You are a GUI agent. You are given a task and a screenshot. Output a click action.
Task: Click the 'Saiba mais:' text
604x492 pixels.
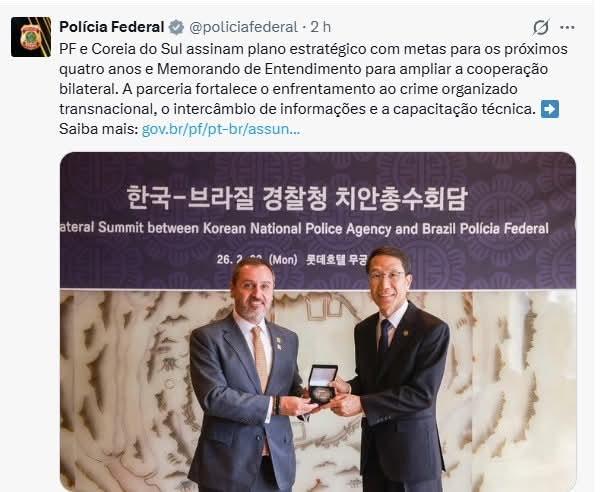pos(99,129)
